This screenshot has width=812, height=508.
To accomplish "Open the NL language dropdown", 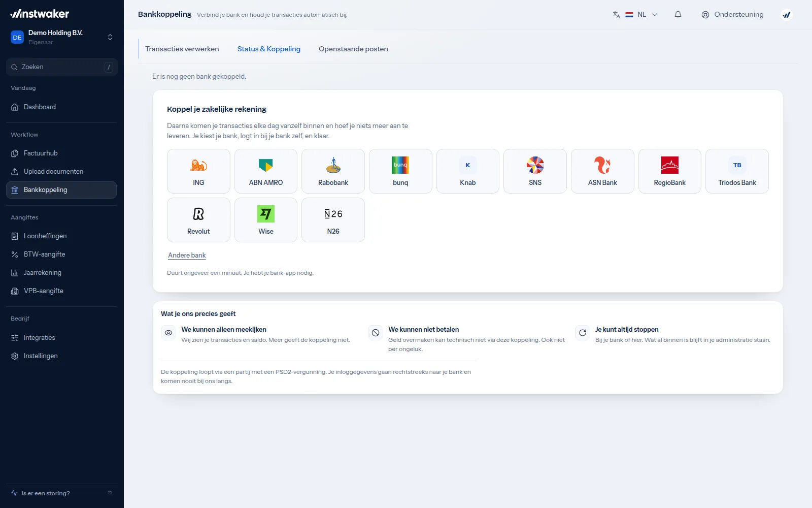I will (641, 15).
